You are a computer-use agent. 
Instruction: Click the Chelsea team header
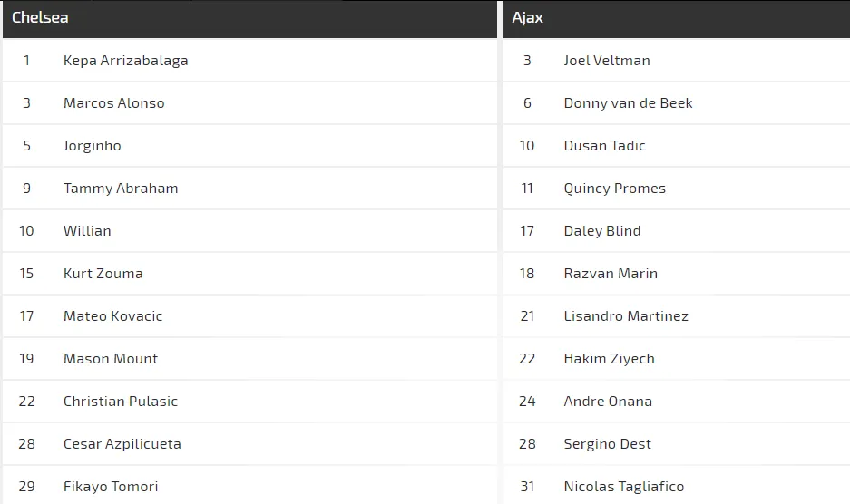point(40,18)
